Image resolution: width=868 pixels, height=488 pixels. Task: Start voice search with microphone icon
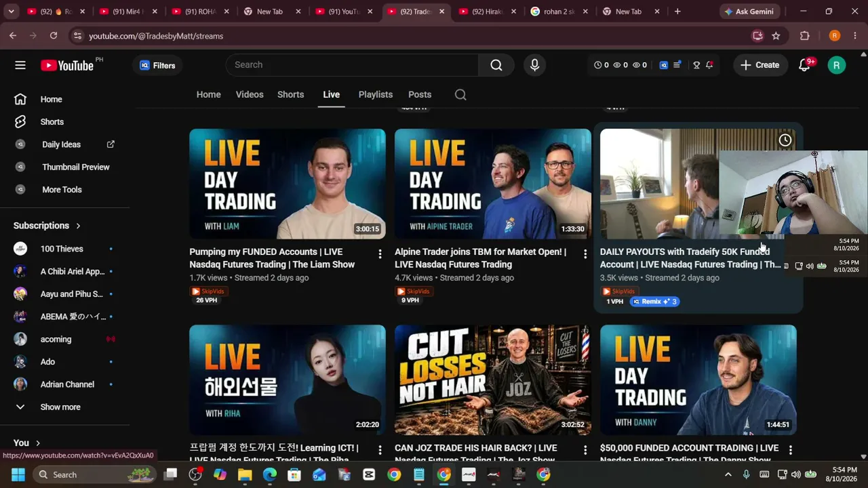535,65
